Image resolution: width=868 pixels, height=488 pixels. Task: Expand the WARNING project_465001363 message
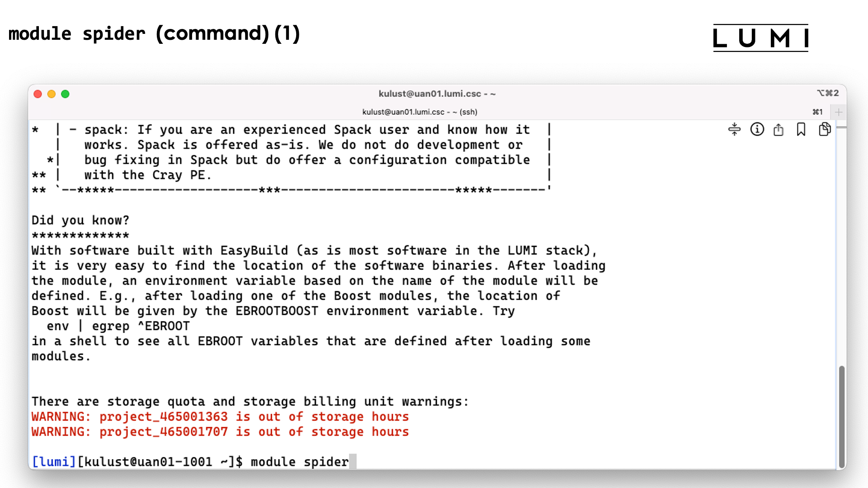click(x=221, y=417)
